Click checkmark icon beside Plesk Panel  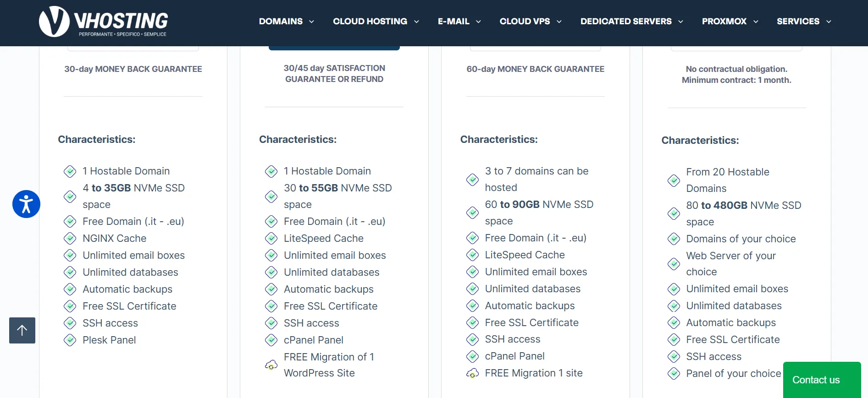point(70,340)
